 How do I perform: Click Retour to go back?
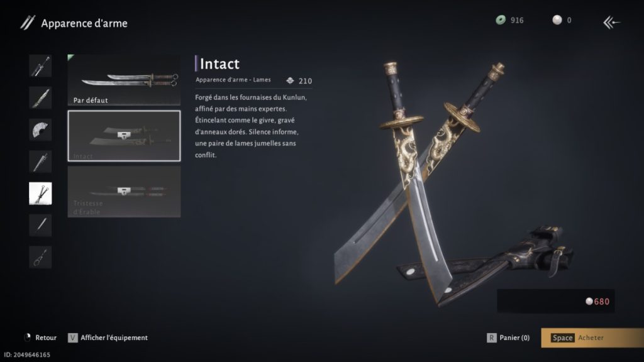pos(40,337)
